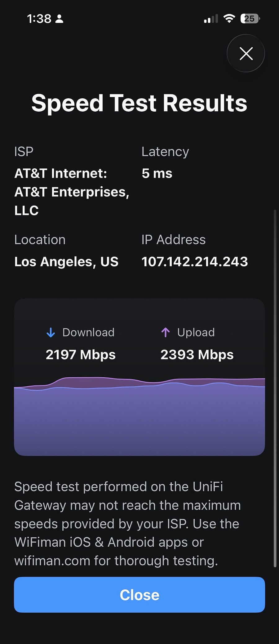279x644 pixels.
Task: Tap the Wi-Fi status bar icon
Action: click(229, 19)
